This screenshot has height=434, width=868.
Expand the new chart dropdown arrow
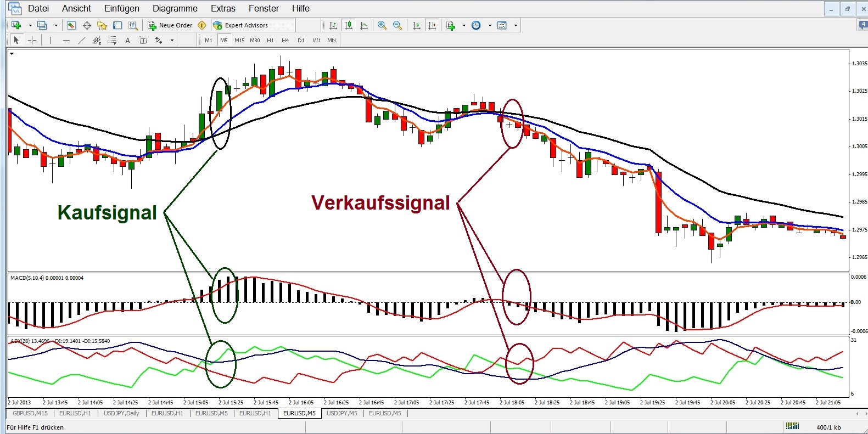click(x=30, y=25)
